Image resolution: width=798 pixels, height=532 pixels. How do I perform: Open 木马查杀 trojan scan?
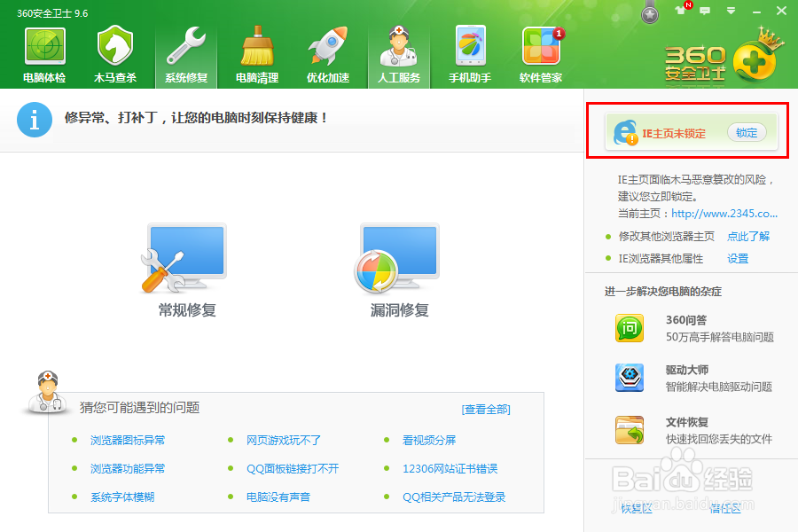(x=115, y=55)
